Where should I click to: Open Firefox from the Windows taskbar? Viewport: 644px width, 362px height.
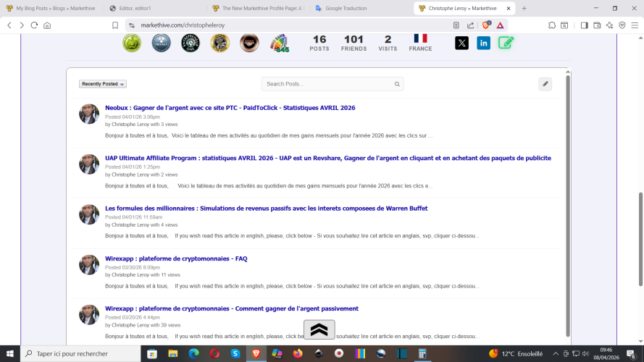coord(298,353)
